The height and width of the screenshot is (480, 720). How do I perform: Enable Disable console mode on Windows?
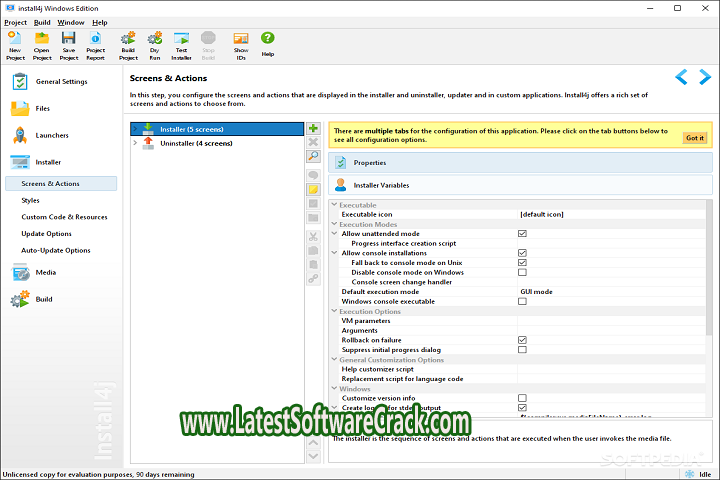click(x=522, y=272)
